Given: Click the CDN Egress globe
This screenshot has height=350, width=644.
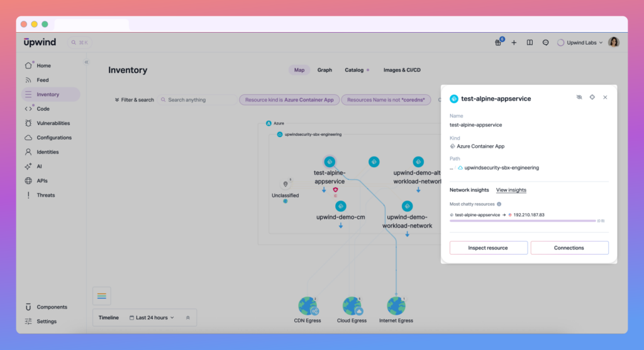Looking at the screenshot, I should pyautogui.click(x=308, y=306).
